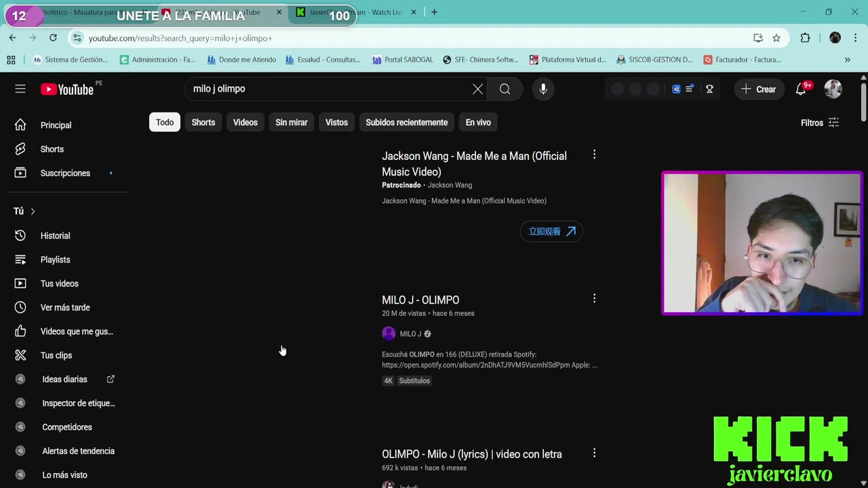The image size is (868, 488).
Task: Open Filtros search filters
Action: (x=820, y=123)
